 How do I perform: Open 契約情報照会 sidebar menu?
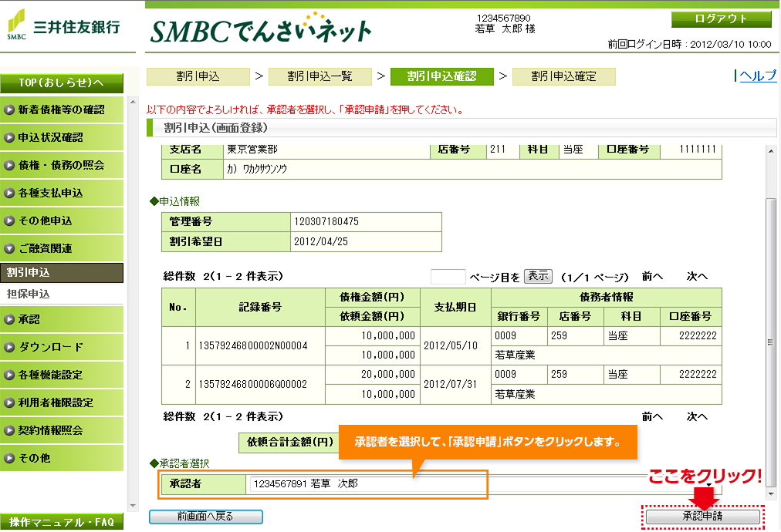(62, 430)
